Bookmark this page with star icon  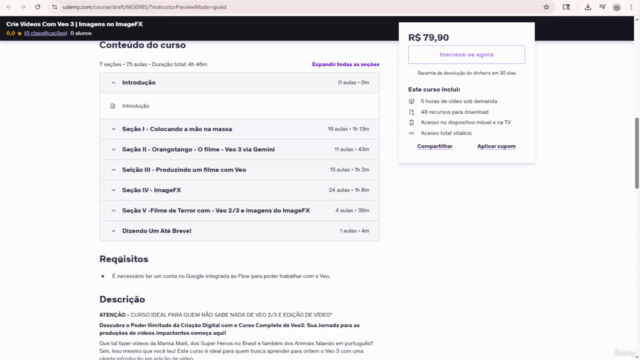pos(546,7)
